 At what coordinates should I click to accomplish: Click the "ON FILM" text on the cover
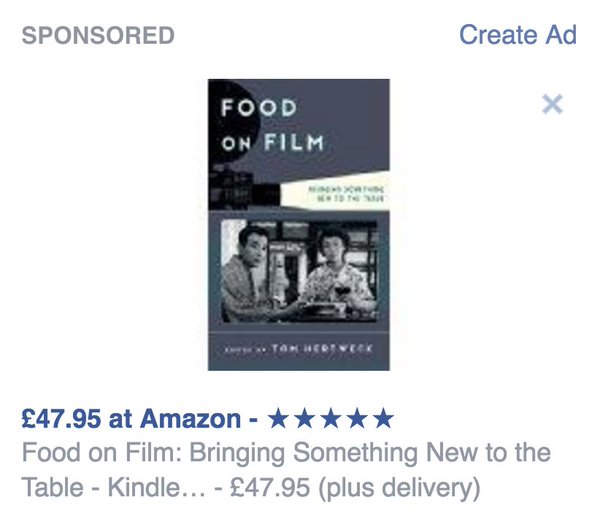[x=272, y=143]
